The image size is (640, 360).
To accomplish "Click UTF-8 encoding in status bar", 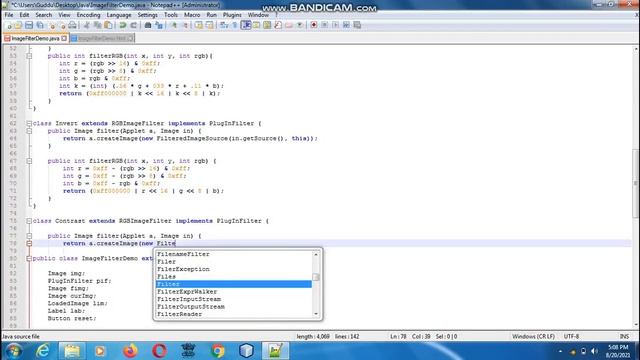I will (x=571, y=336).
